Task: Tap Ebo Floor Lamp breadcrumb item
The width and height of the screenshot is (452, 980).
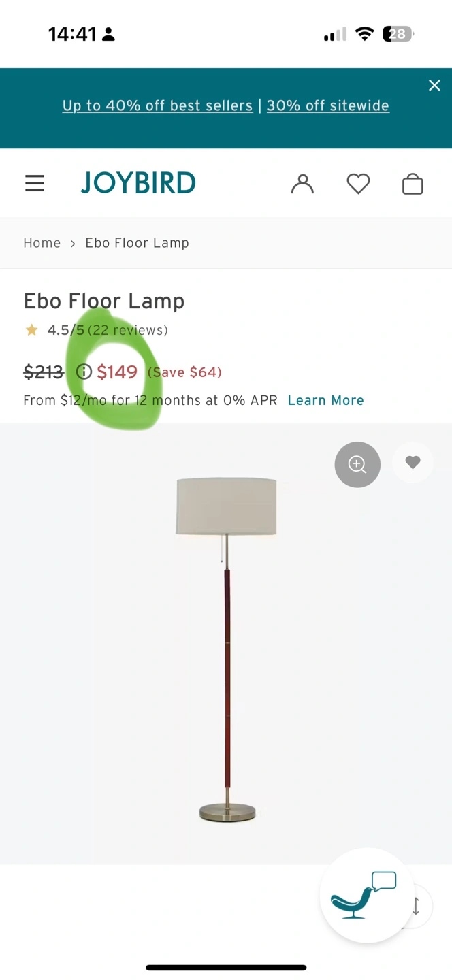Action: (x=137, y=243)
